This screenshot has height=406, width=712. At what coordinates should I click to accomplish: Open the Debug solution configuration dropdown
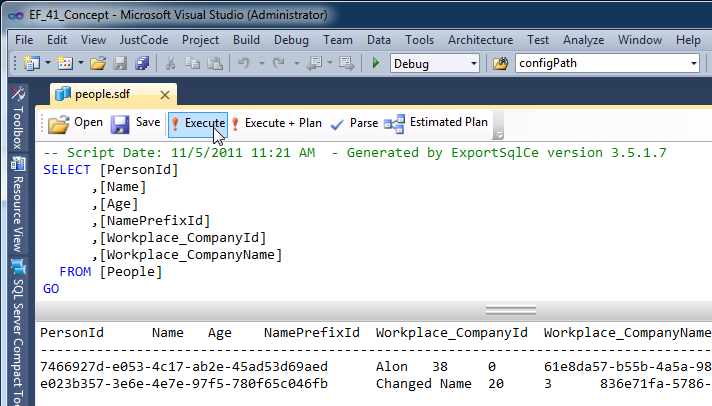coord(474,63)
